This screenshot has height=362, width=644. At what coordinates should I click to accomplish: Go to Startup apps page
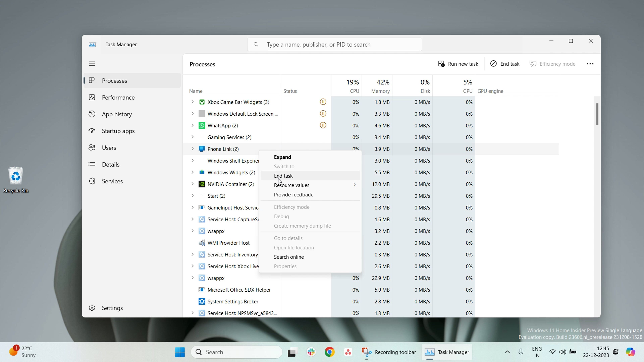[x=118, y=131]
